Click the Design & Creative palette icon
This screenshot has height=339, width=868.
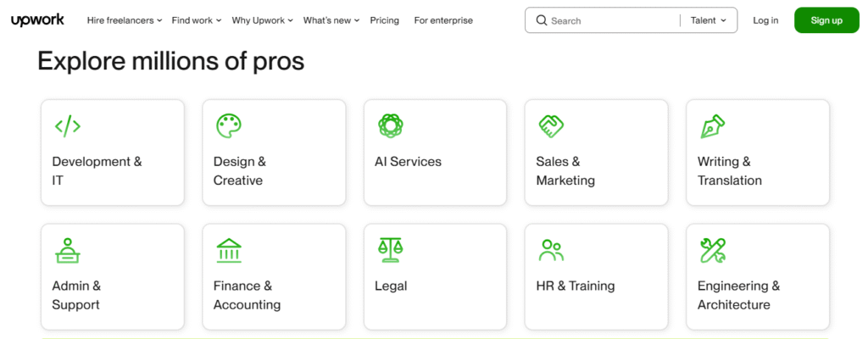(x=228, y=126)
